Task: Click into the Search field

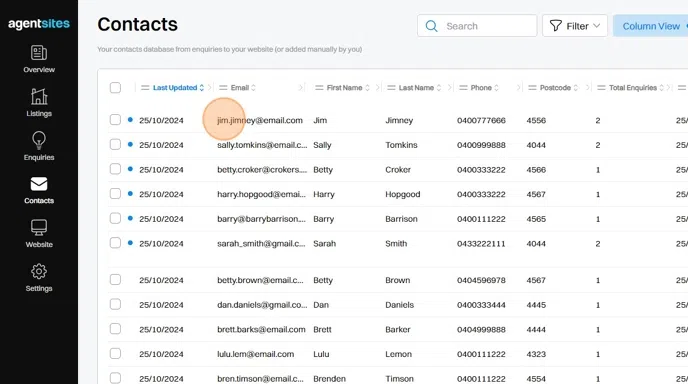Action: 477,26
